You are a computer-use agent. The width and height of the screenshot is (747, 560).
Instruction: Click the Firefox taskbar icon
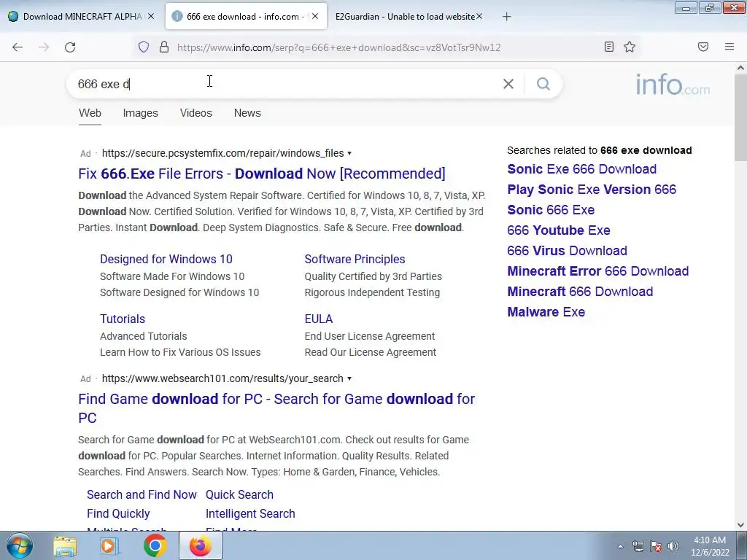pos(200,546)
